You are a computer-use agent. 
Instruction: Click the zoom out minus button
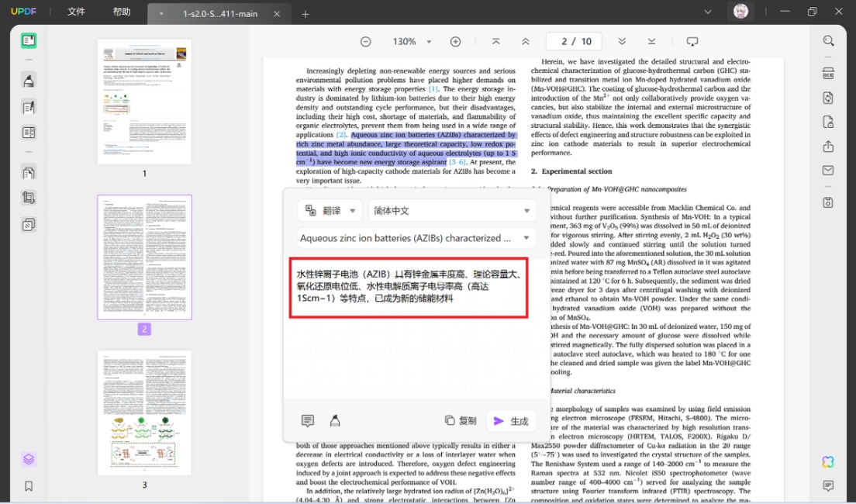[366, 42]
